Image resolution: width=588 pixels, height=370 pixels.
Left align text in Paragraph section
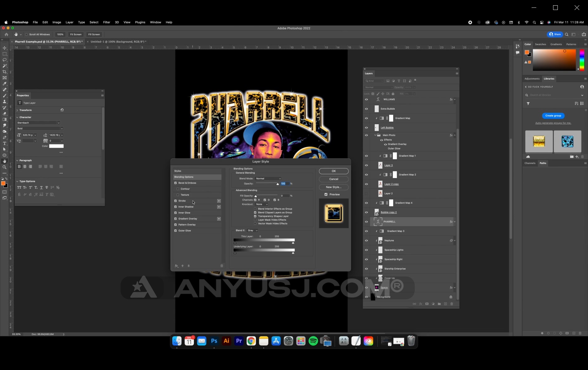[19, 167]
